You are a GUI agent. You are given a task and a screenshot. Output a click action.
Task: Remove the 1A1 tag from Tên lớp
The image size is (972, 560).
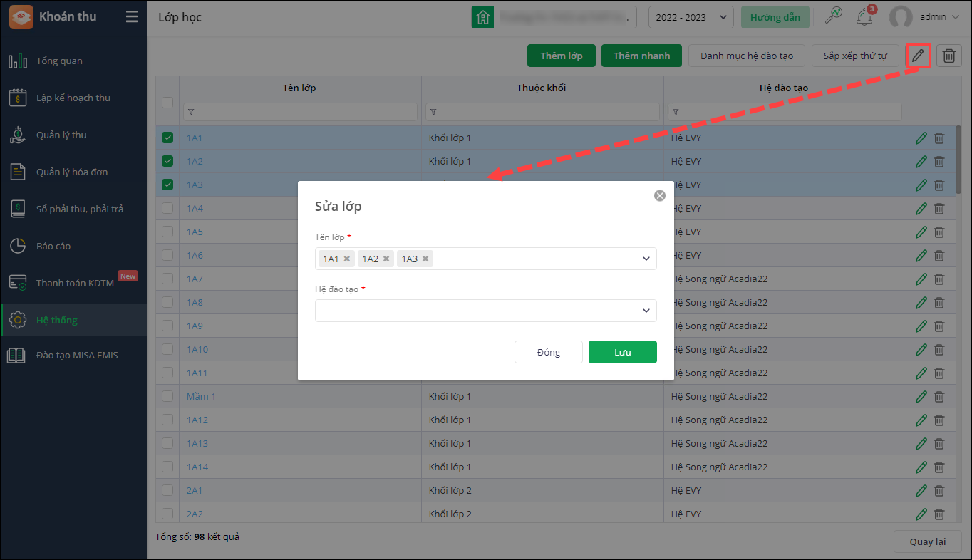pos(347,259)
